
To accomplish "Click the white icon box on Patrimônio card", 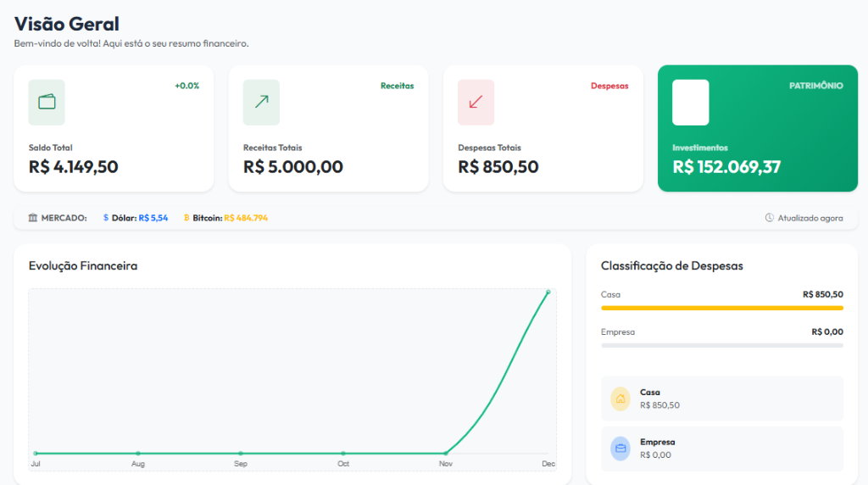I will coord(690,102).
